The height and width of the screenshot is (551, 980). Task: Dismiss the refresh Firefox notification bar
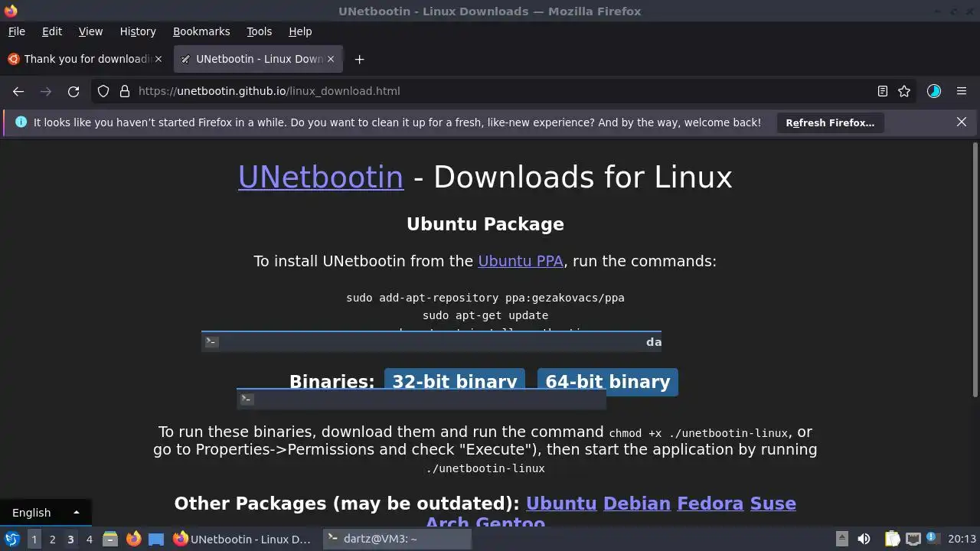tap(962, 122)
